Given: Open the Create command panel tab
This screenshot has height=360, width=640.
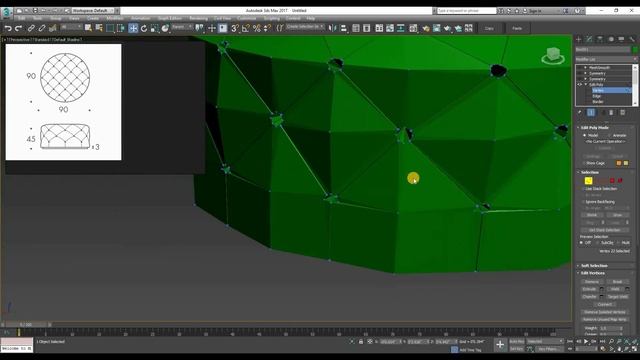Looking at the screenshot, I should [x=579, y=39].
